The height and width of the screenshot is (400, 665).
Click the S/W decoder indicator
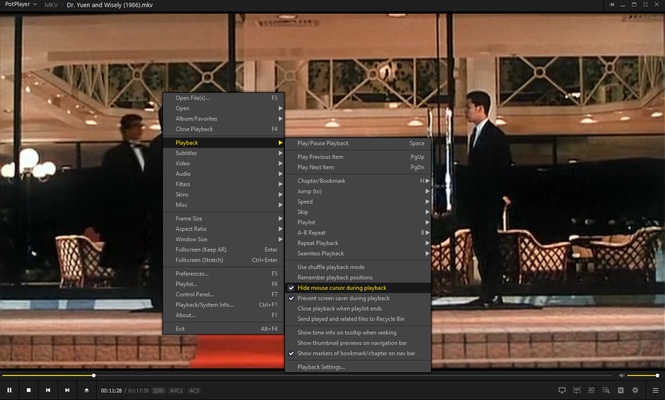(x=159, y=391)
